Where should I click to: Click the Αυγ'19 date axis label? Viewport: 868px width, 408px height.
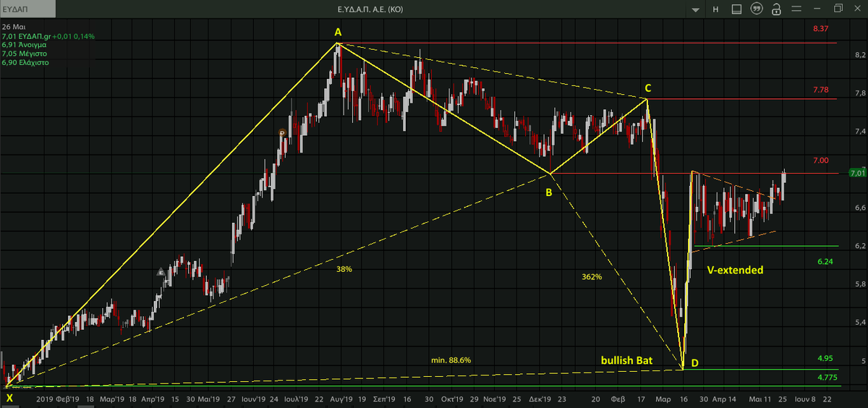click(342, 398)
